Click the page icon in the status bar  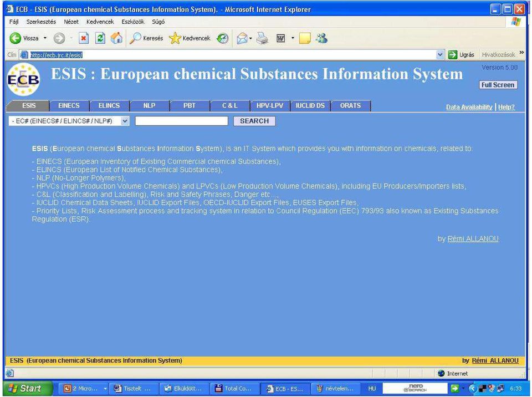coord(10,374)
